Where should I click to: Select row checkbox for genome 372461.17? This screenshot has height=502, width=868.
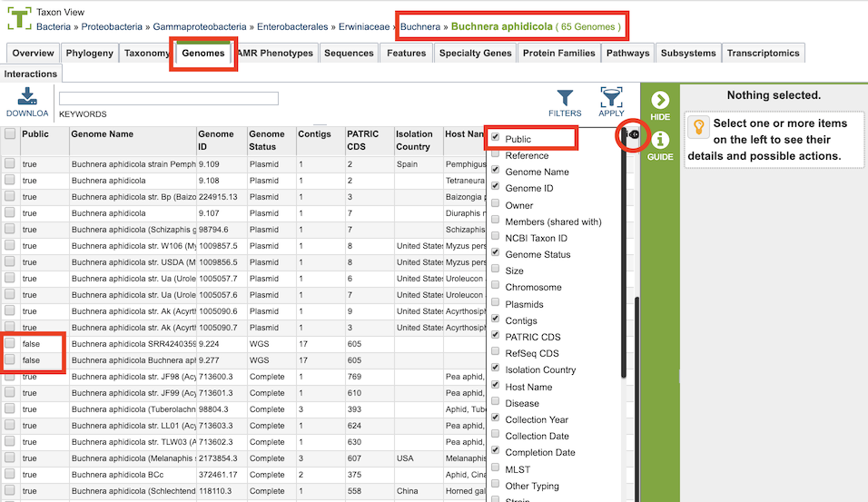pyautogui.click(x=10, y=475)
